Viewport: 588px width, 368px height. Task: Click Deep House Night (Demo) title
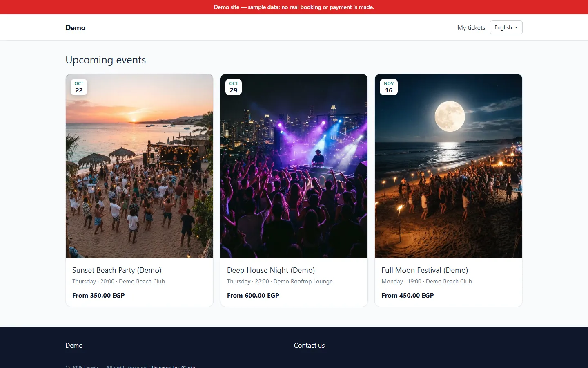click(271, 270)
